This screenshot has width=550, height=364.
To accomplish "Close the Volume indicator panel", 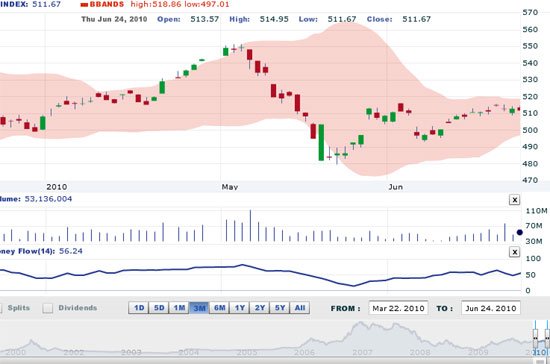I will [x=514, y=200].
